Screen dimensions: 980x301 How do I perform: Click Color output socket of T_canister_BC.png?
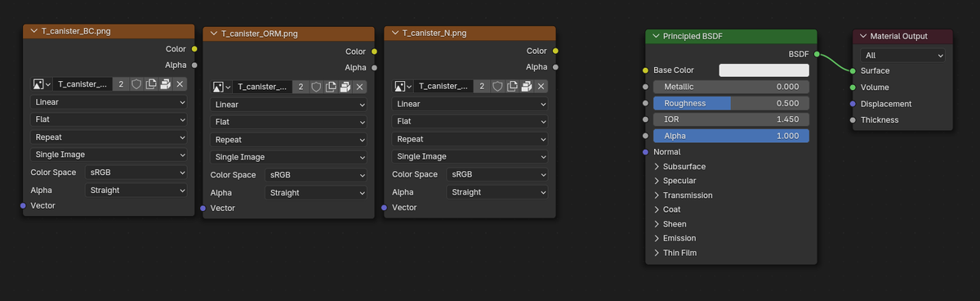click(x=194, y=49)
